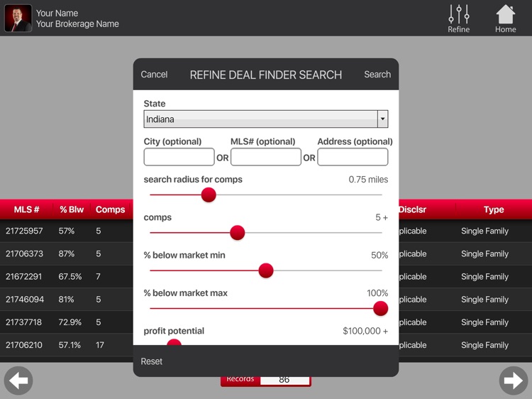Screen dimensions: 532x399
Task: Focus the City (optional) field
Action: pos(179,157)
